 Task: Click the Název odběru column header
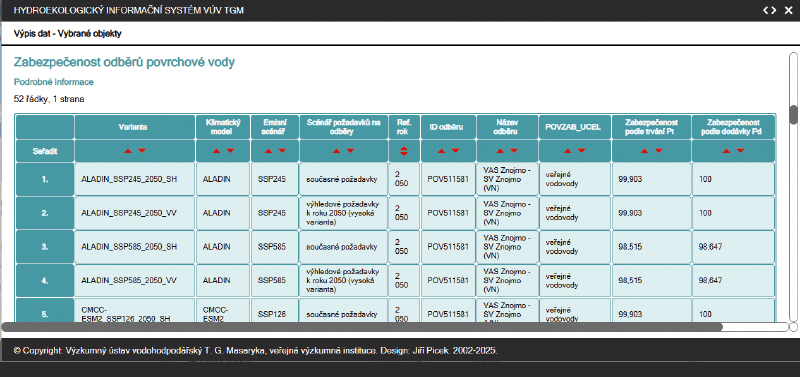[x=507, y=127]
